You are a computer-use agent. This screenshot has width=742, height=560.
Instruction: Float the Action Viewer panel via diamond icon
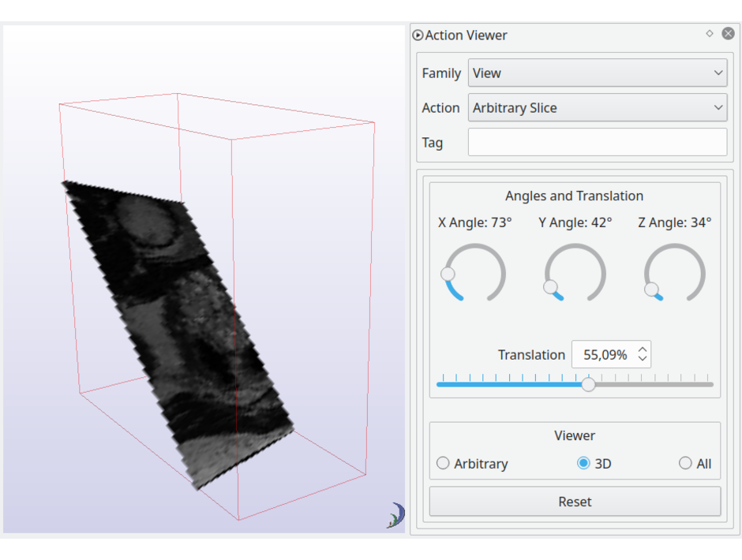point(709,34)
